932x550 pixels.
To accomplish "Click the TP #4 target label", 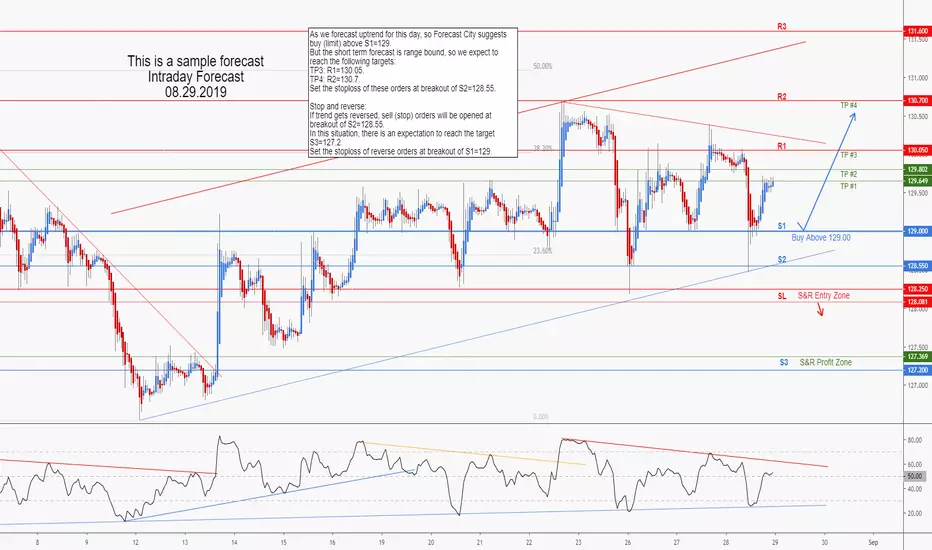I will click(848, 105).
